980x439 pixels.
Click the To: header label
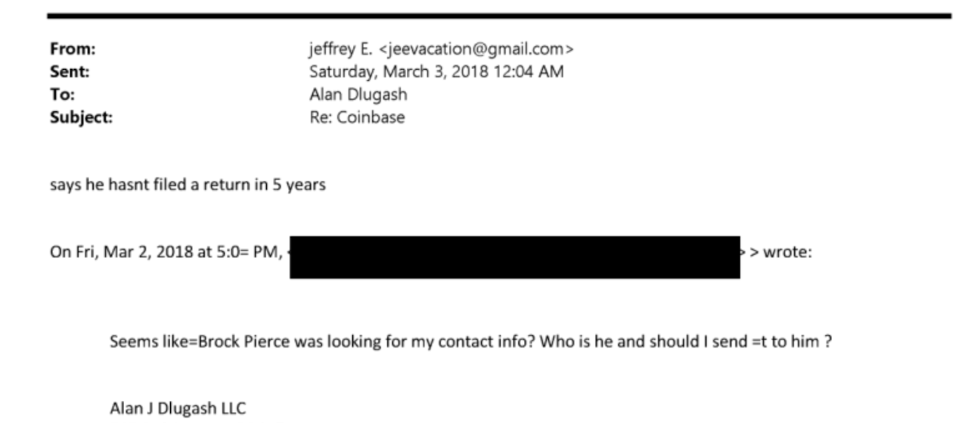62,95
